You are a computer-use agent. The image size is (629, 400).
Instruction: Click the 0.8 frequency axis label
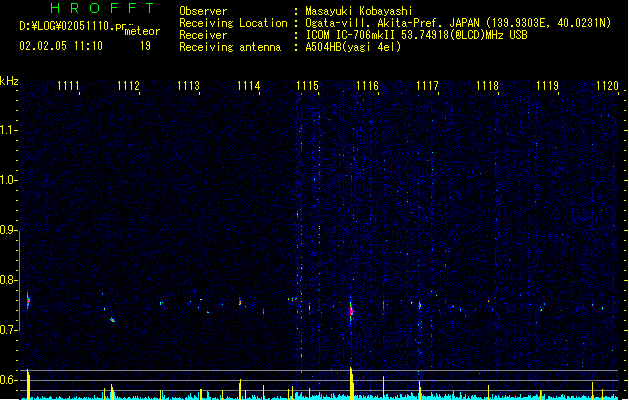(8, 280)
